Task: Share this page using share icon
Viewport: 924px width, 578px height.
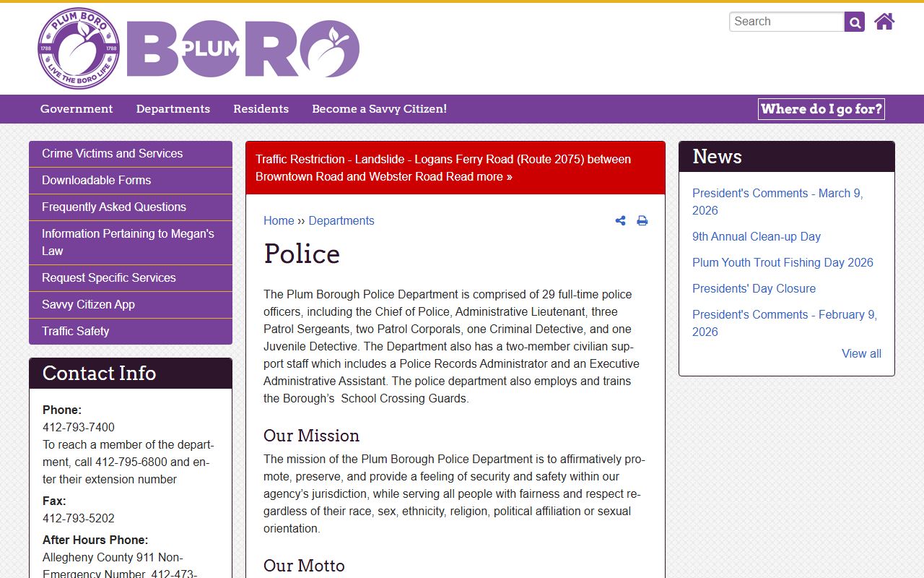Action: pos(620,220)
